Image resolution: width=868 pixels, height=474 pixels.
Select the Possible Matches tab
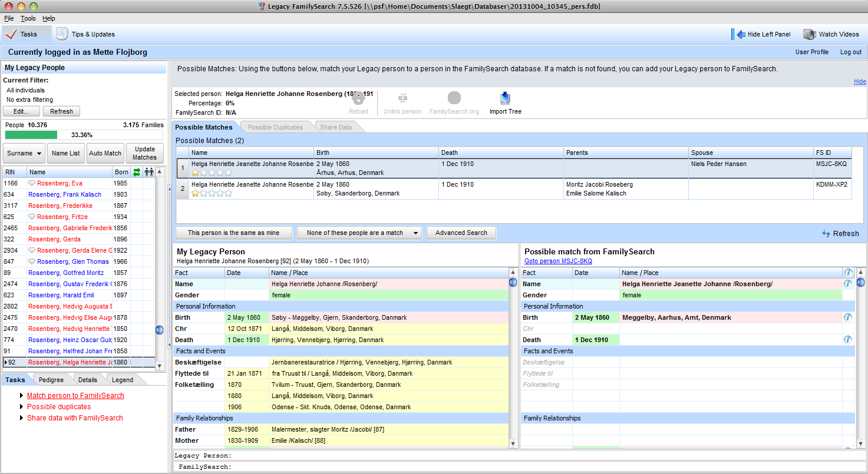pos(204,127)
